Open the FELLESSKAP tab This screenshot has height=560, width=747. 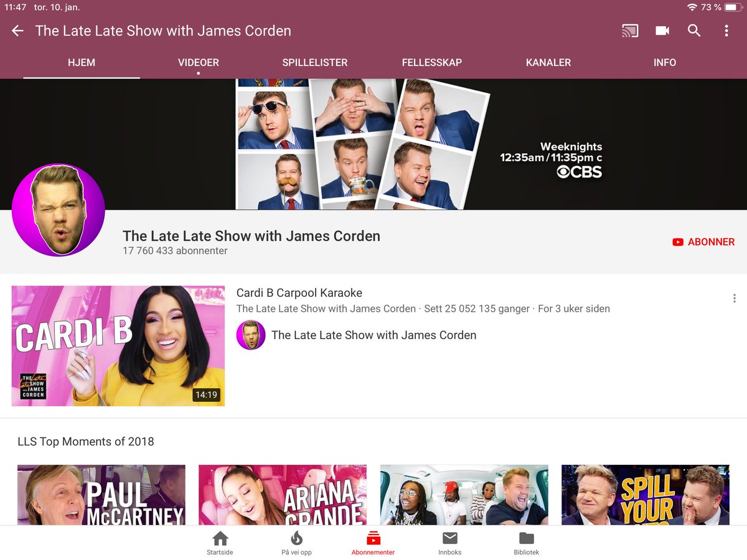coord(432,62)
